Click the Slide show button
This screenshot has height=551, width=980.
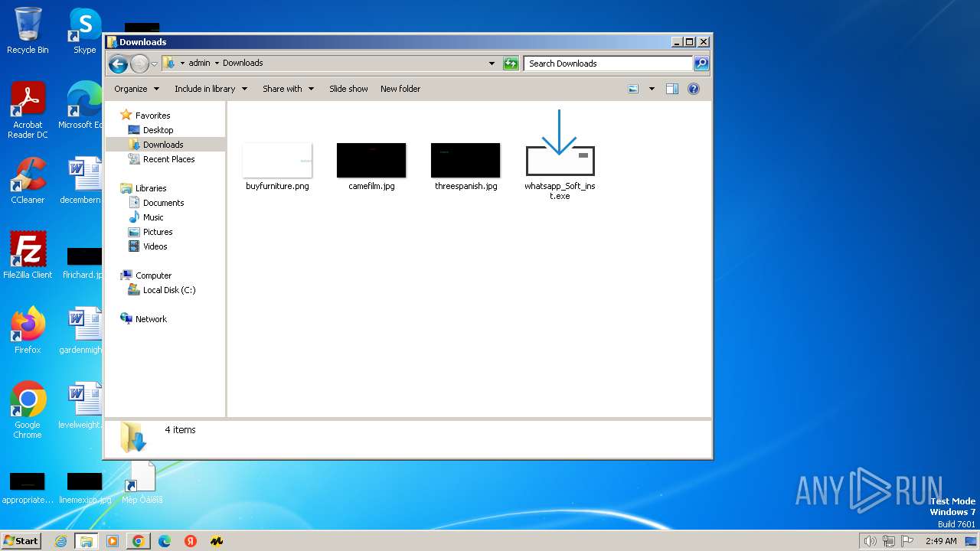point(348,89)
